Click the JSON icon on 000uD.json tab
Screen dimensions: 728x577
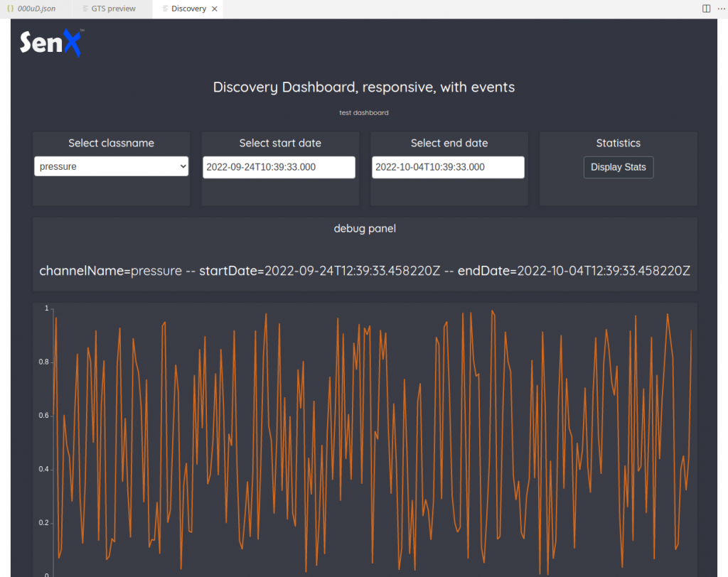pos(10,9)
